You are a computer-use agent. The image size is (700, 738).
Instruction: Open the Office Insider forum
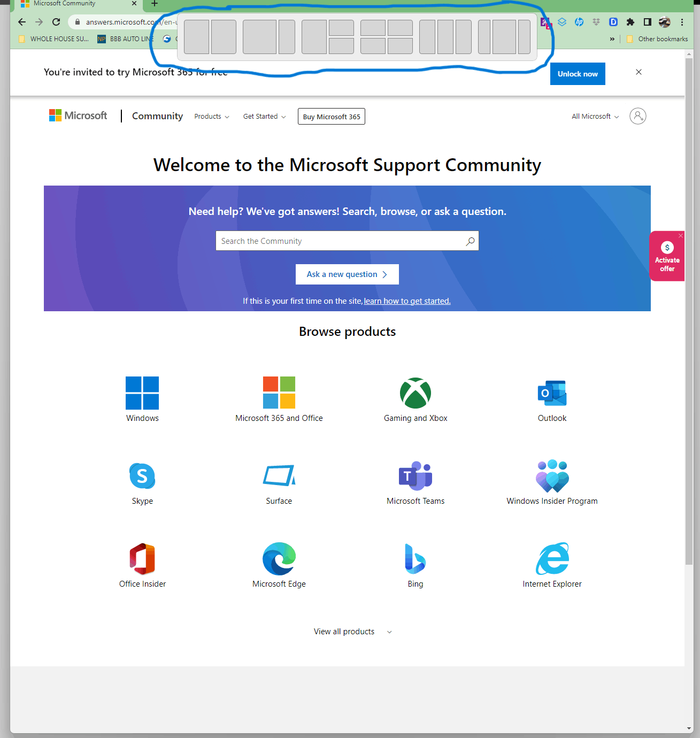coord(142,565)
